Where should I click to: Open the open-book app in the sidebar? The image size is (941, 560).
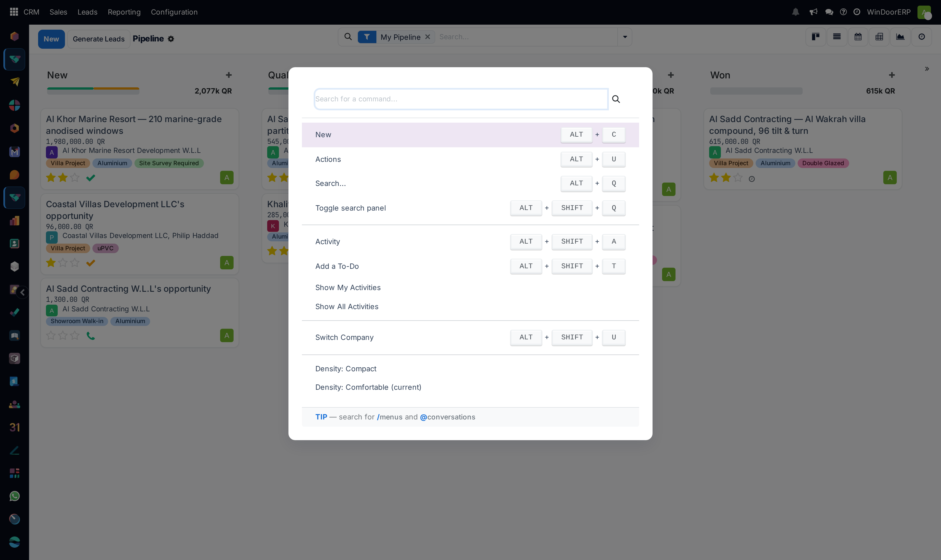(14, 335)
